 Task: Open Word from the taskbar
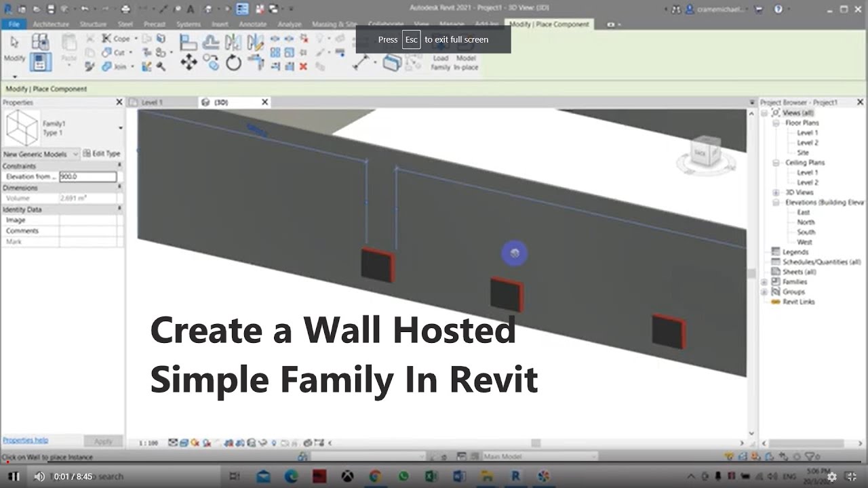[x=459, y=476]
